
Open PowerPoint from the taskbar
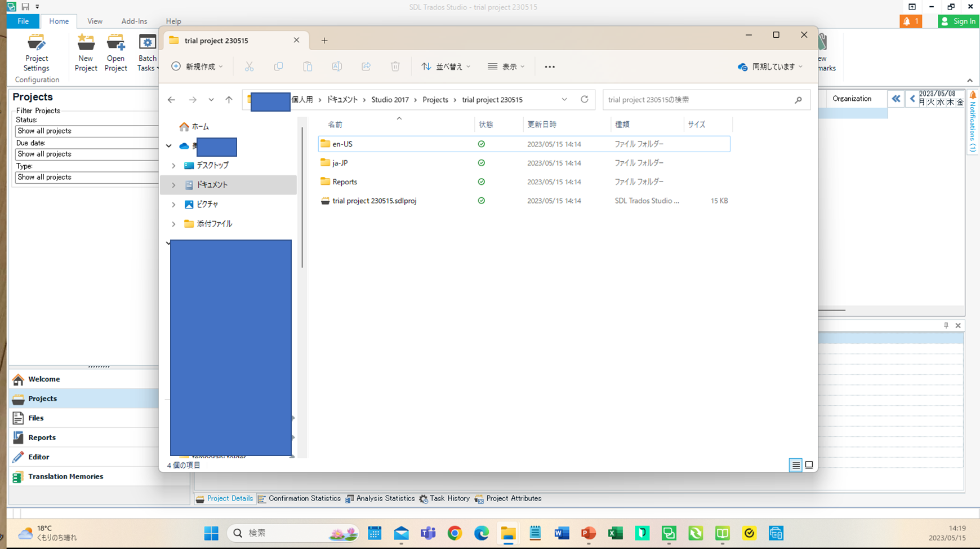click(589, 533)
